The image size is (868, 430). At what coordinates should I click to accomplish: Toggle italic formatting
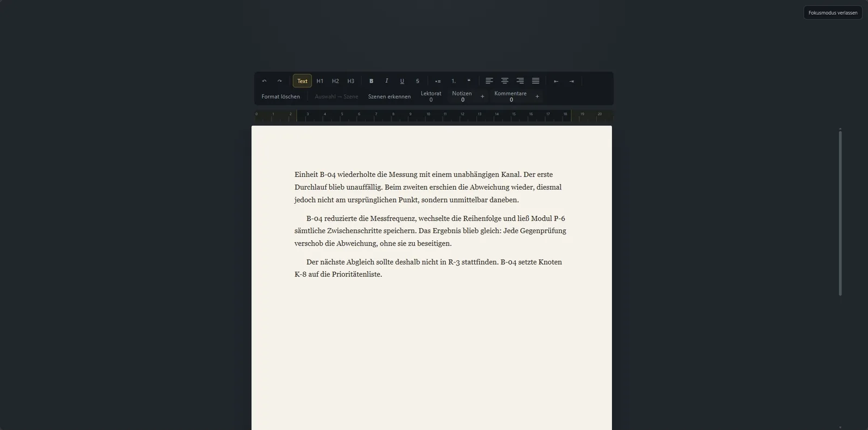click(386, 81)
